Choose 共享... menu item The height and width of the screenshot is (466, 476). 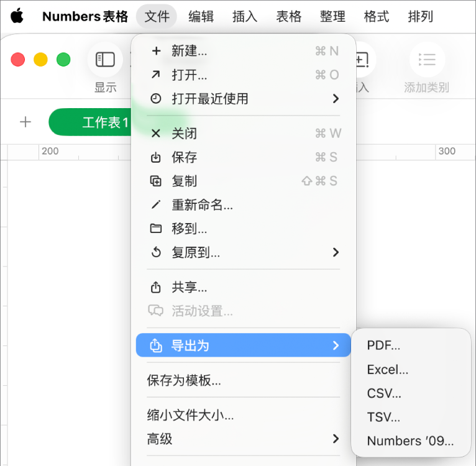(244, 287)
